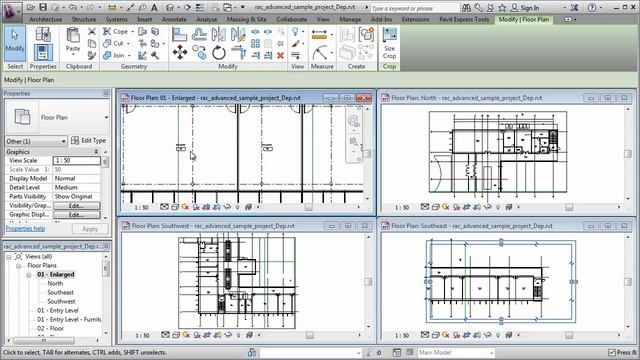Click the Paste clipboard icon
This screenshot has width=640, height=360.
point(73,36)
